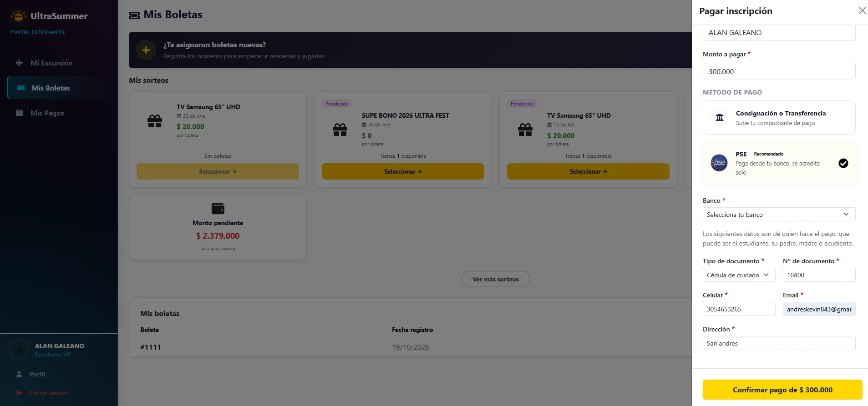Image resolution: width=868 pixels, height=406 pixels.
Task: Confirm payment of $ 300.000
Action: [x=782, y=390]
